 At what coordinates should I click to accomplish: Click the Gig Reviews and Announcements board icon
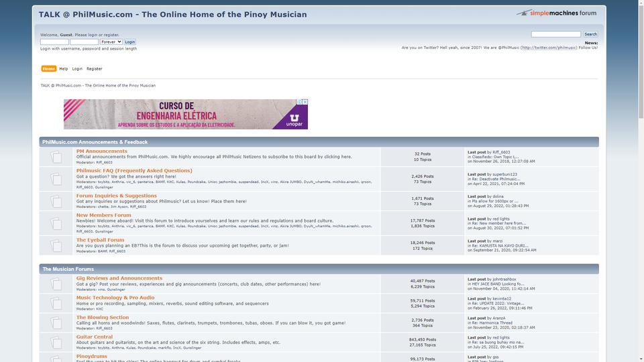coord(56,284)
